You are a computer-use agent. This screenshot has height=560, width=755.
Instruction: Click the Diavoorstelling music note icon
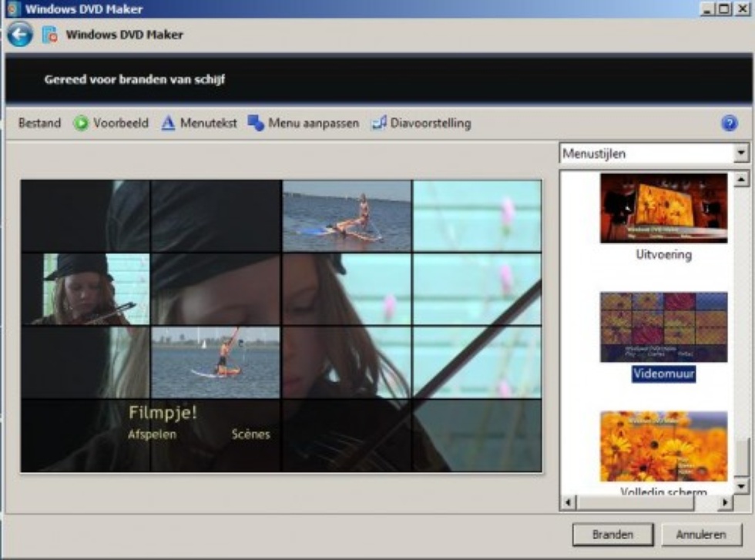click(379, 123)
